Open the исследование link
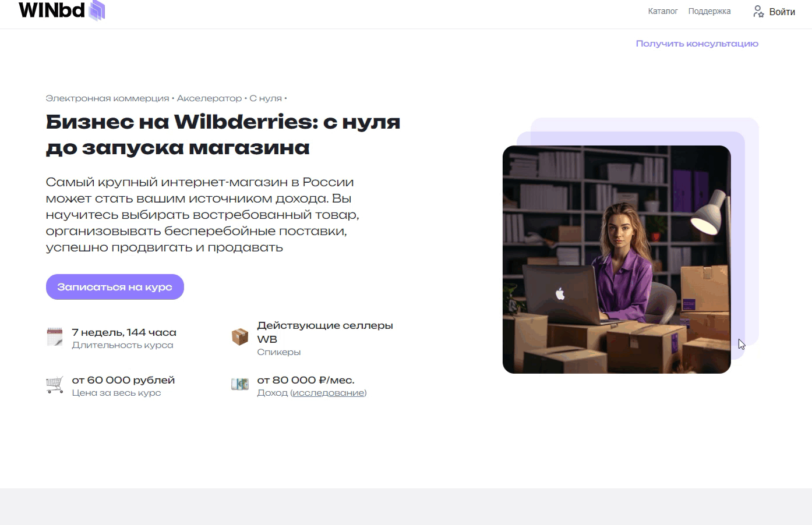This screenshot has height=525, width=812. click(x=329, y=393)
